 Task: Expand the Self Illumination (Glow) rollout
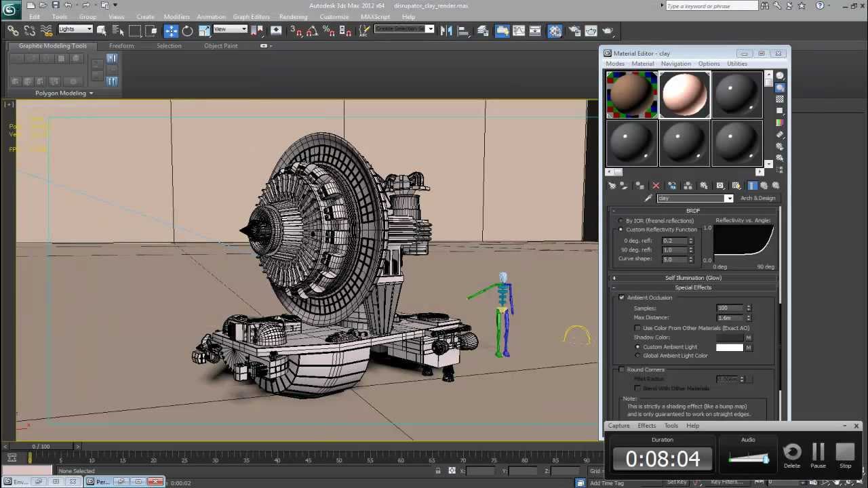tap(693, 278)
